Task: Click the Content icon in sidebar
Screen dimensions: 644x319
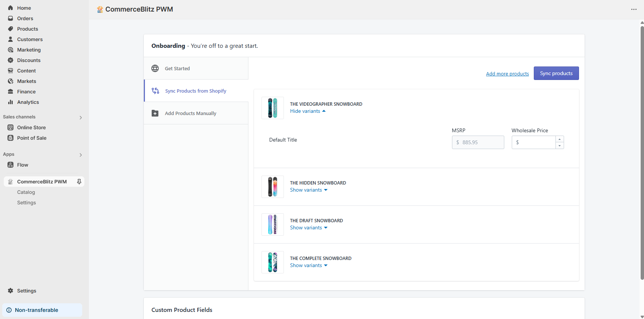Action: pyautogui.click(x=10, y=71)
